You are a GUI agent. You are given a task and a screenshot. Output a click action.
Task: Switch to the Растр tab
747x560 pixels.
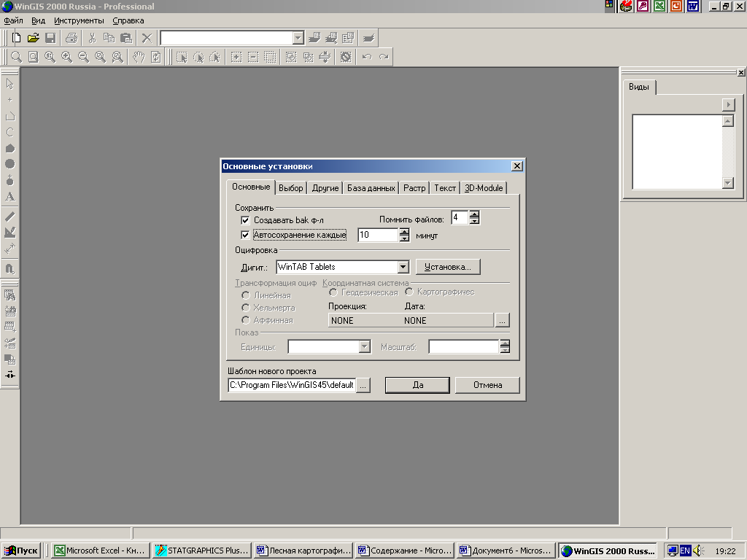tap(414, 188)
